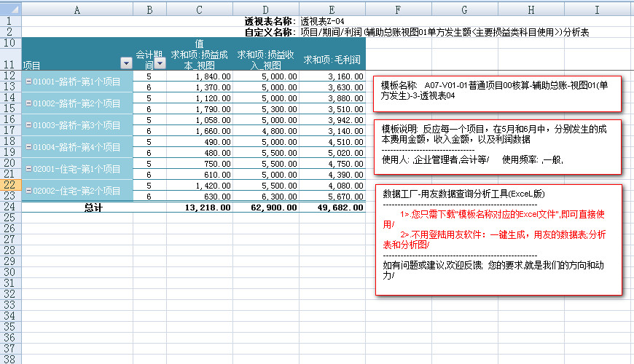
Task: Click the 求和项:毛利润 column heading cell
Action: pos(332,59)
